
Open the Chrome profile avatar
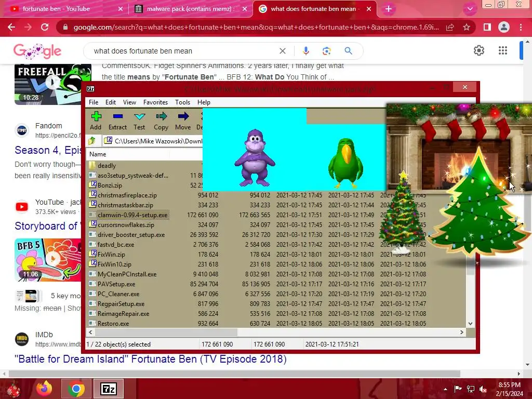(x=504, y=27)
